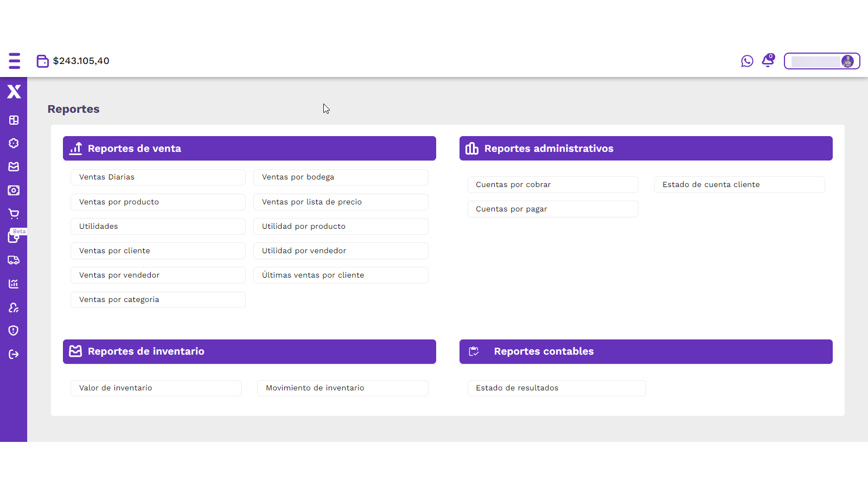This screenshot has width=868, height=488.
Task: Open the delivery truck sidebar icon
Action: (14, 260)
